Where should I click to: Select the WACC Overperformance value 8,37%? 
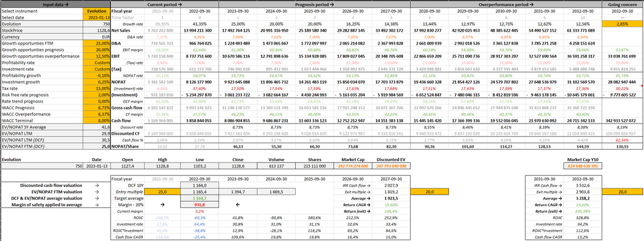(x=97, y=115)
